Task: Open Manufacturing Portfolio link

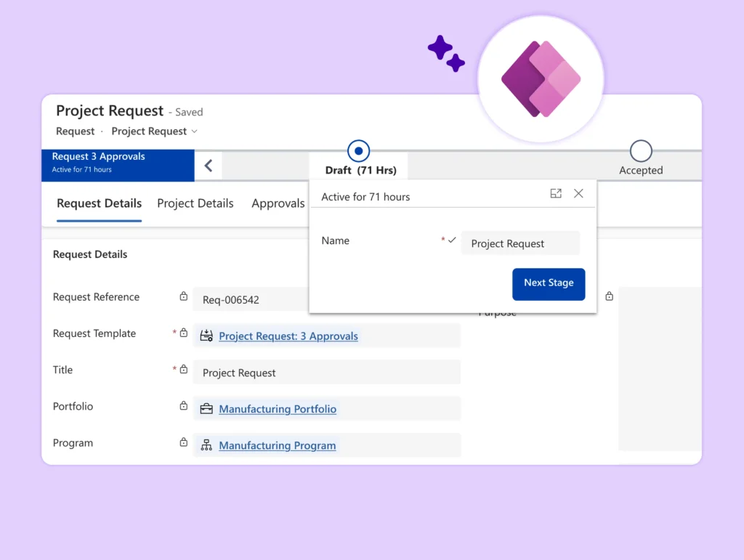Action: click(278, 409)
